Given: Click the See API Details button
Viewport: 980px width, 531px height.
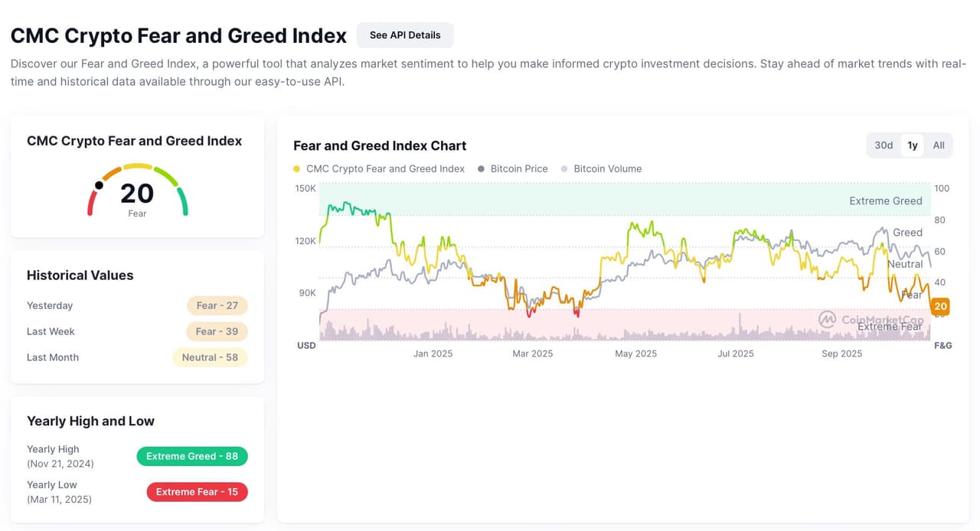Looking at the screenshot, I should coord(404,35).
